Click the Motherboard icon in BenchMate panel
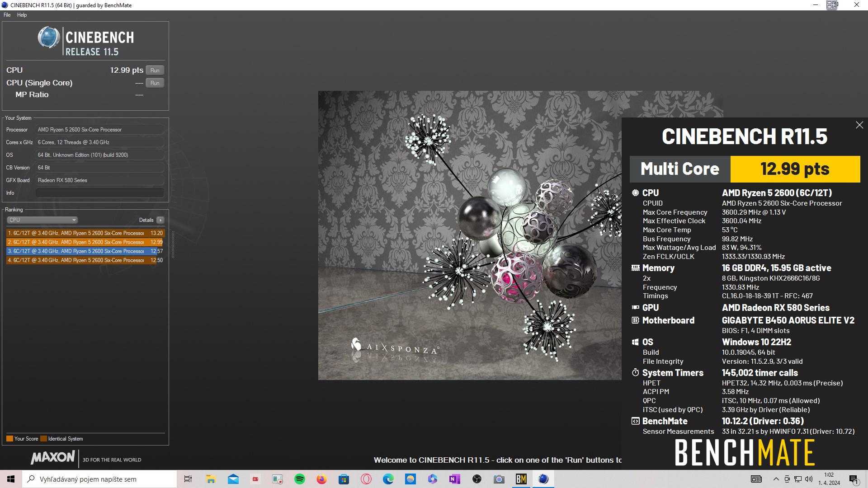The width and height of the screenshot is (868, 488). click(x=635, y=320)
